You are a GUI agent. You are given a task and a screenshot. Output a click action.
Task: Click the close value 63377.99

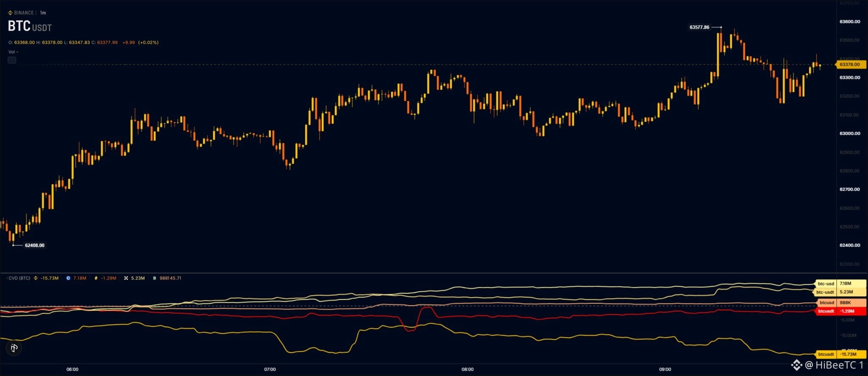pos(107,42)
